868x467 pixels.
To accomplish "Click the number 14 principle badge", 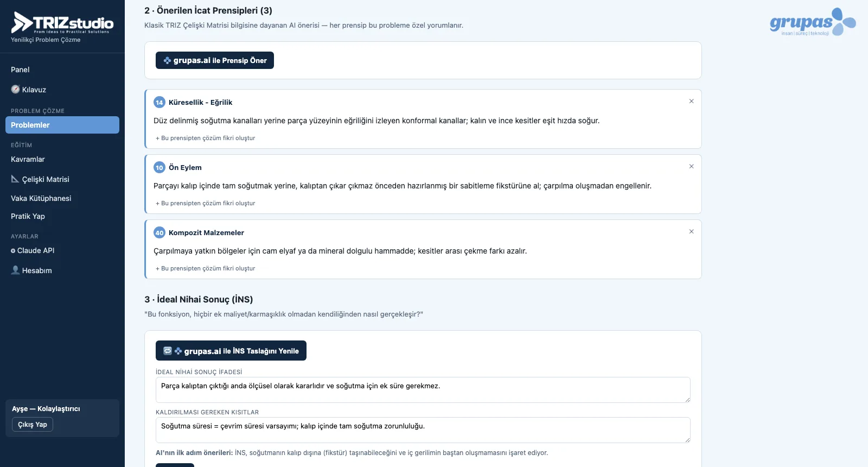I will (x=159, y=102).
